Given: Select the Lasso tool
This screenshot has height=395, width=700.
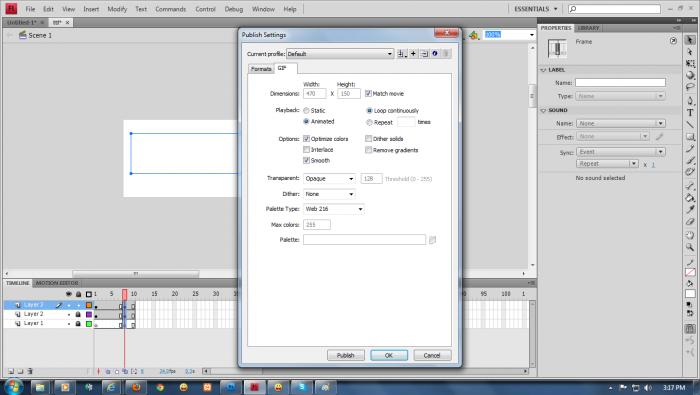Looking at the screenshot, I should pyautogui.click(x=690, y=87).
